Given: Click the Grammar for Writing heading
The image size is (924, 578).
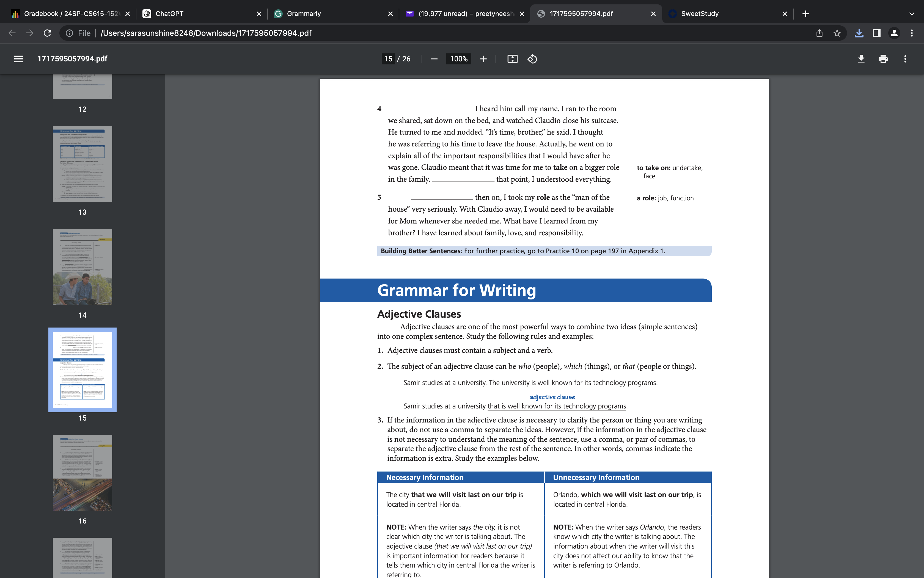Looking at the screenshot, I should coord(457,290).
